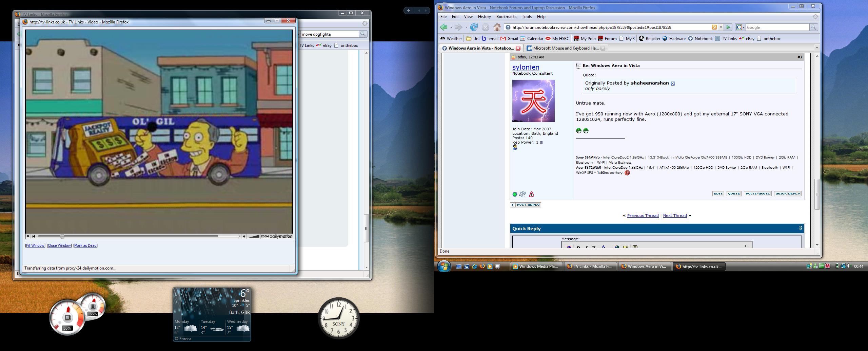Click the QUICK REPLY button

coord(788,194)
